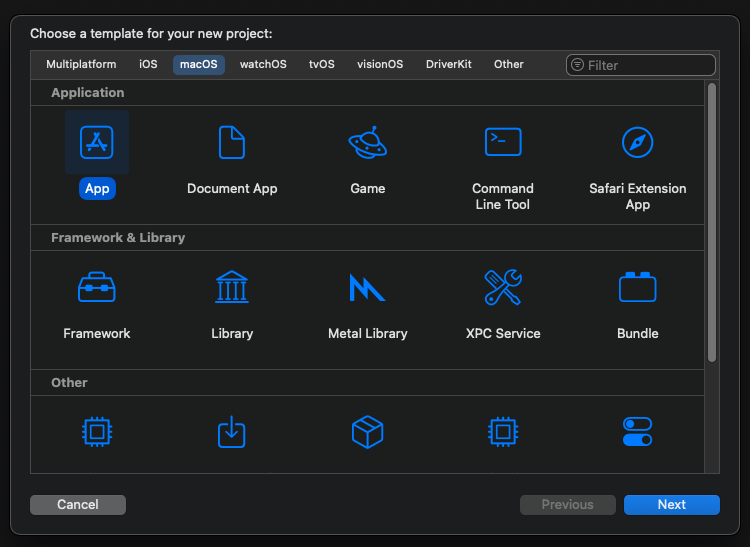Choose the XPC Service tools icon

point(503,287)
